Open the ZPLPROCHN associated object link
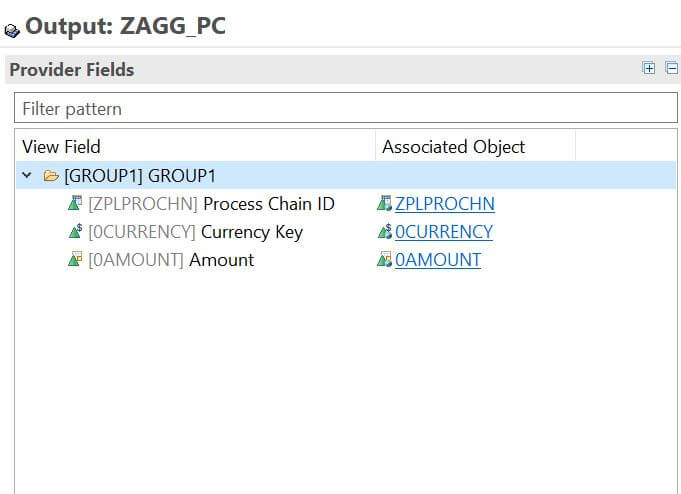681x494 pixels. [x=445, y=204]
